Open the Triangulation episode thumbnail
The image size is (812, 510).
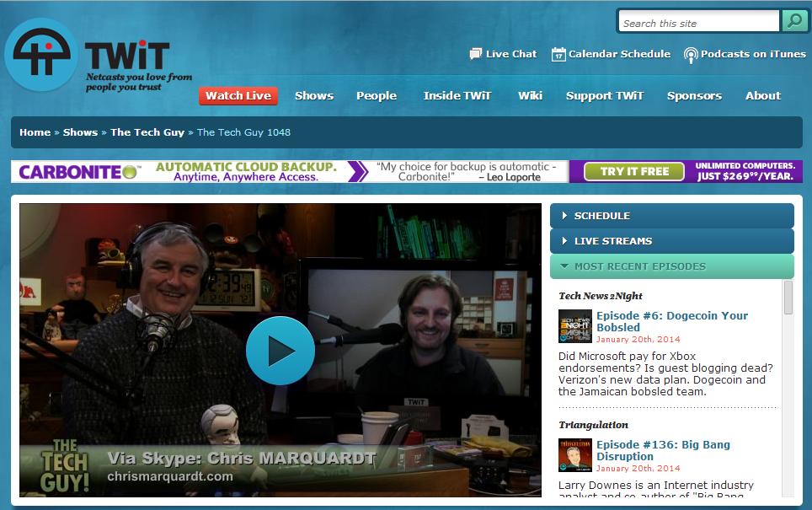pyautogui.click(x=574, y=455)
